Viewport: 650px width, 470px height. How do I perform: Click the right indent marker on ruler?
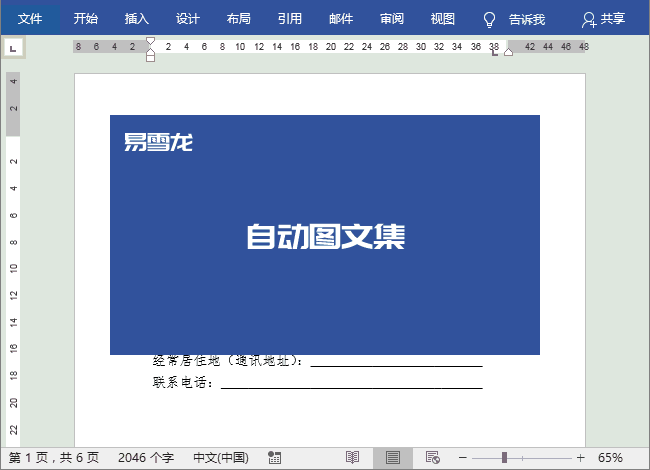pyautogui.click(x=509, y=52)
